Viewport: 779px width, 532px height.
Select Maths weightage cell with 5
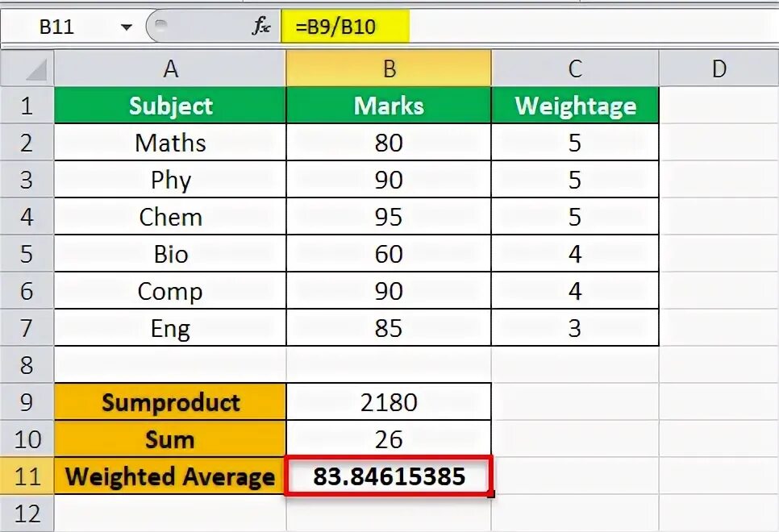575,143
